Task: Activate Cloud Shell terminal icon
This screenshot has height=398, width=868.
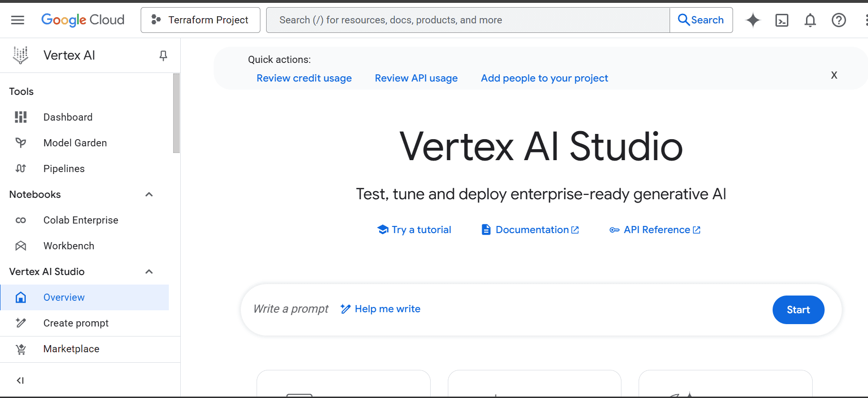Action: pos(782,20)
